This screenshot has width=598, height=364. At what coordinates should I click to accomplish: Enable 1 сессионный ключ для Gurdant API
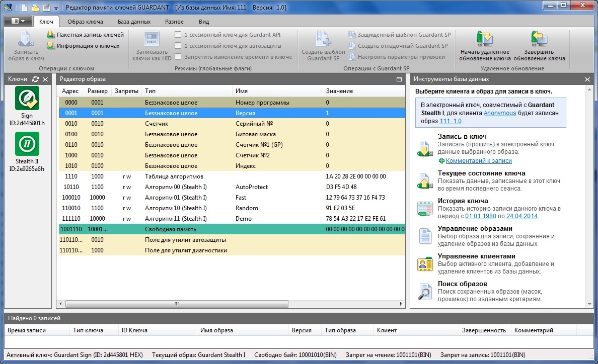(x=178, y=35)
